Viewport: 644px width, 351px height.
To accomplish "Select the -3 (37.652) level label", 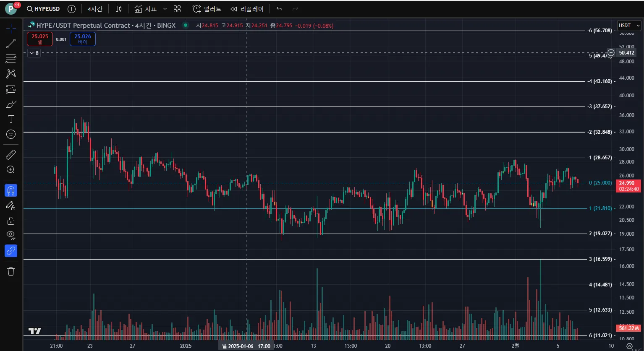I will [600, 107].
